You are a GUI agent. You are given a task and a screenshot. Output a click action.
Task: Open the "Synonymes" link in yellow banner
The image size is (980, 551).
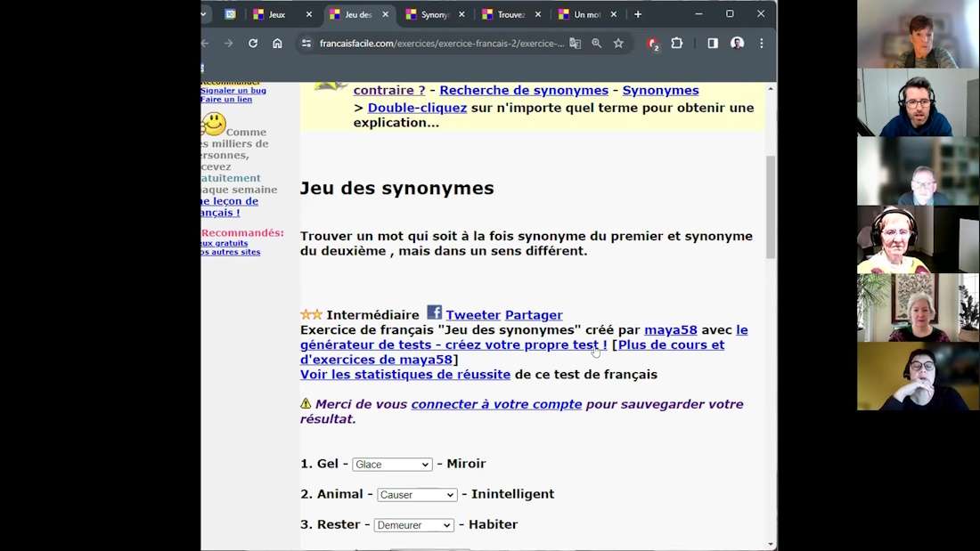pos(661,90)
